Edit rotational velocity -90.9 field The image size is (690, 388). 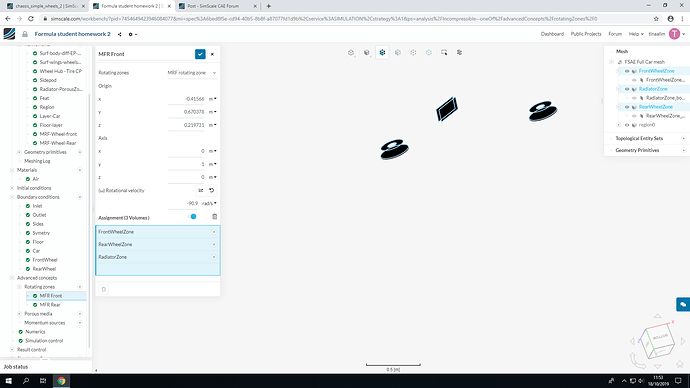(184, 203)
